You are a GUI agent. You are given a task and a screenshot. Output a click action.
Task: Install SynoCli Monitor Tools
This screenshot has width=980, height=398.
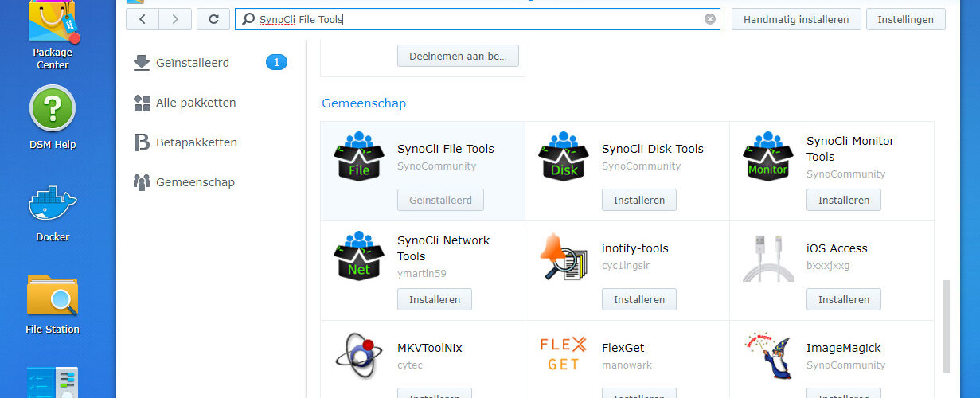click(844, 200)
